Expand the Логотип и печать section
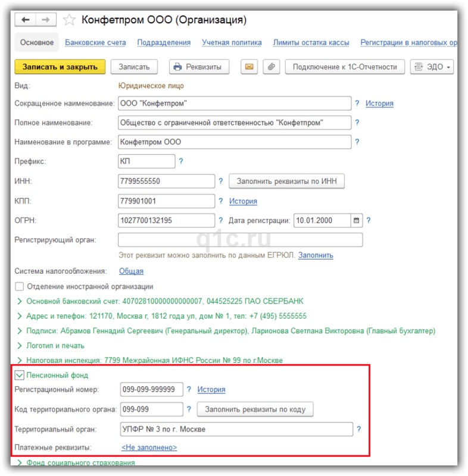The width and height of the screenshot is (468, 476). (20, 346)
